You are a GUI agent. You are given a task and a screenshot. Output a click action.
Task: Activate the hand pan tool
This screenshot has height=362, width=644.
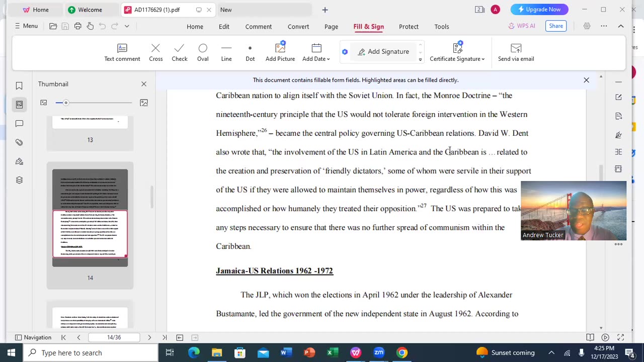pos(90,26)
